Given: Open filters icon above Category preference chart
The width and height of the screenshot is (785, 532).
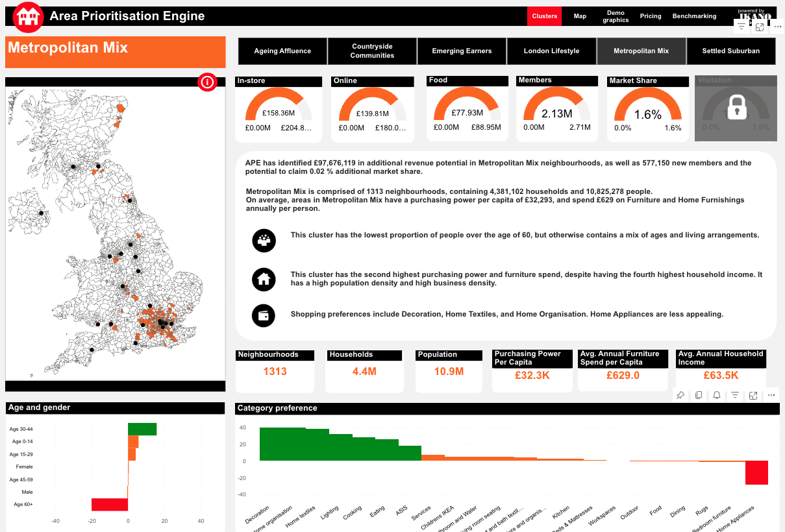Looking at the screenshot, I should click(x=735, y=395).
